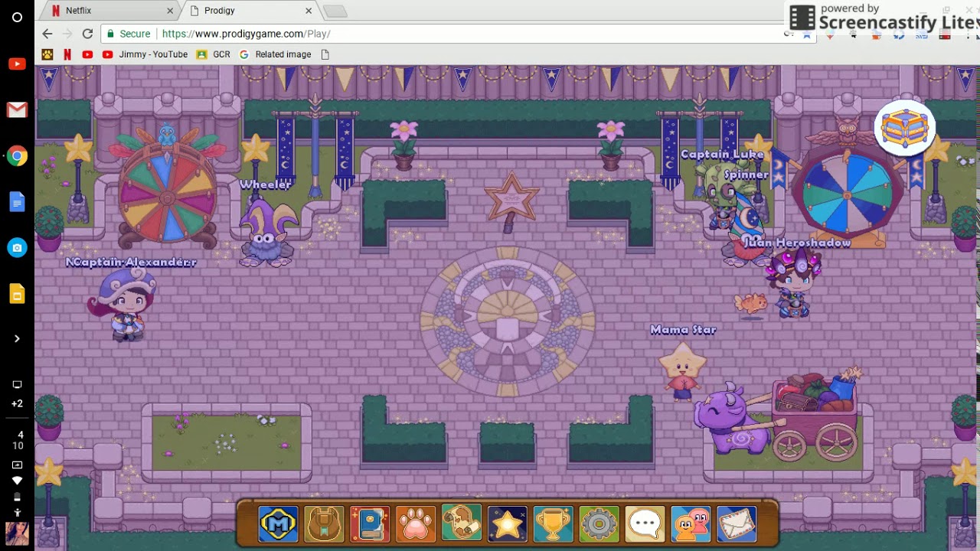Open game settings gear

point(599,524)
